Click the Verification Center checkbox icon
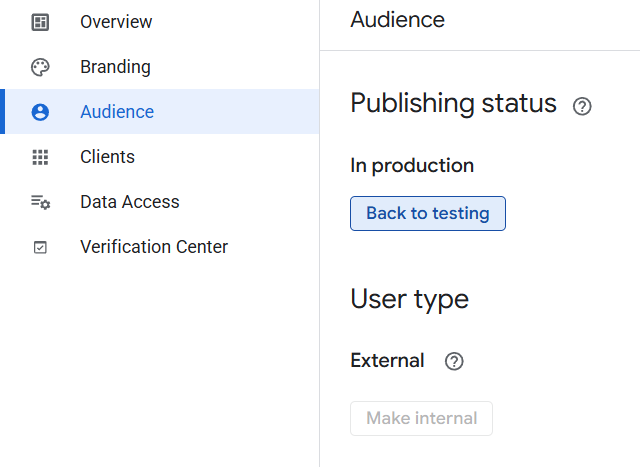This screenshot has width=640, height=467. click(x=40, y=247)
